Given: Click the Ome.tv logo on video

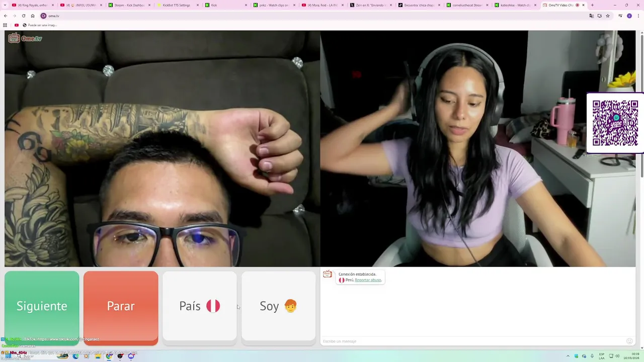Looking at the screenshot, I should [25, 38].
